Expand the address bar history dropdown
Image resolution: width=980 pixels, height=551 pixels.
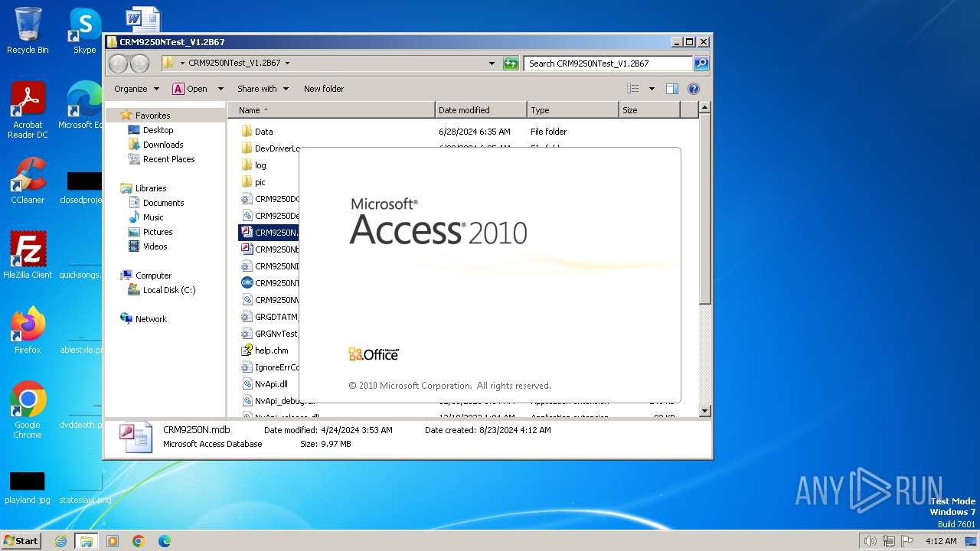click(492, 64)
